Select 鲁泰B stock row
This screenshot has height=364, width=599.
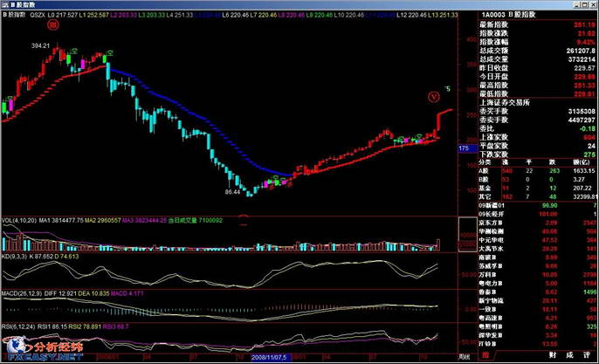point(538,292)
